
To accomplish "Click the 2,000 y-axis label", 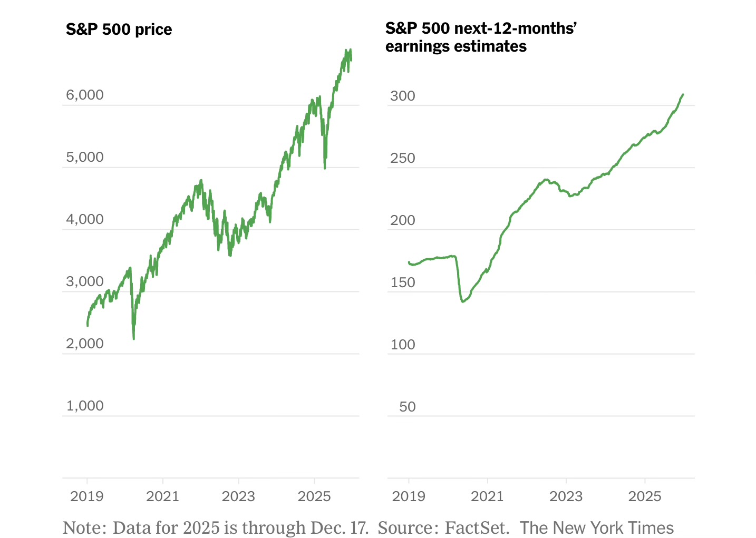I will pyautogui.click(x=85, y=344).
